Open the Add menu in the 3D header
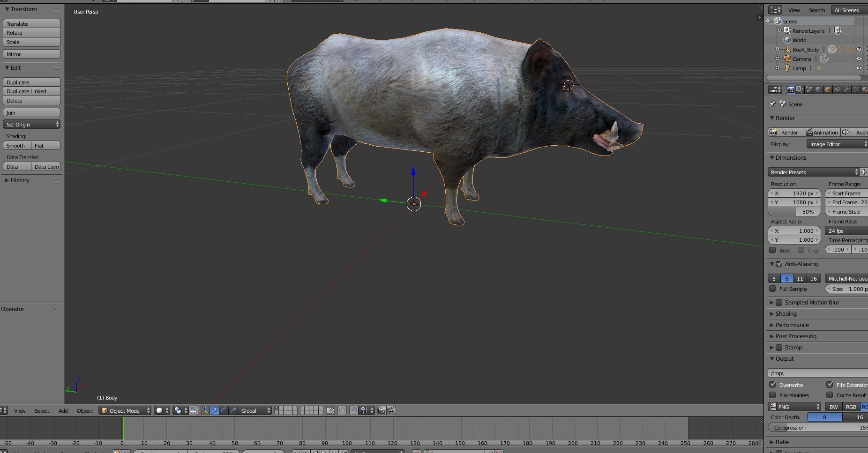The image size is (868, 453). click(63, 410)
